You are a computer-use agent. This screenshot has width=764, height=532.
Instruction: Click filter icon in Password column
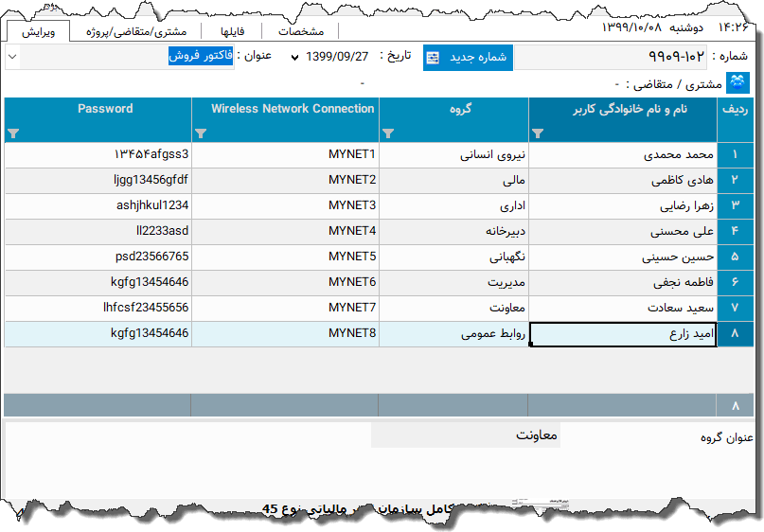tap(13, 133)
